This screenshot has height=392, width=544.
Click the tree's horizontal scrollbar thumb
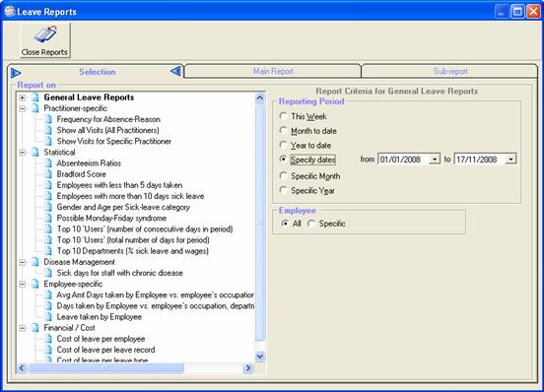(x=106, y=367)
